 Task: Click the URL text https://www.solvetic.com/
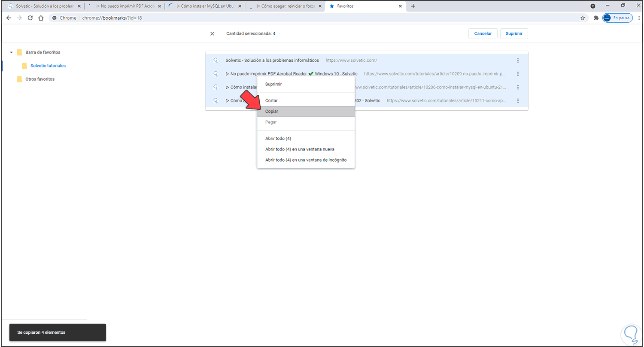pos(351,60)
